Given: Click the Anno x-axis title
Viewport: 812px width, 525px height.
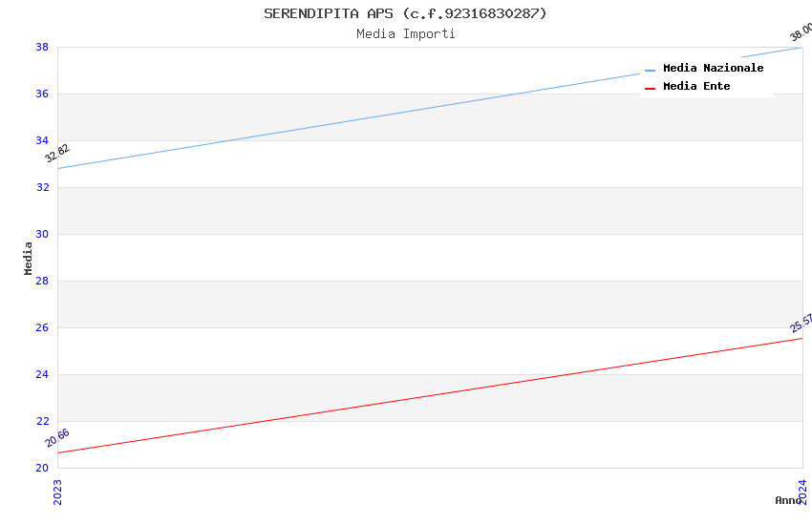Looking at the screenshot, I should point(787,500).
